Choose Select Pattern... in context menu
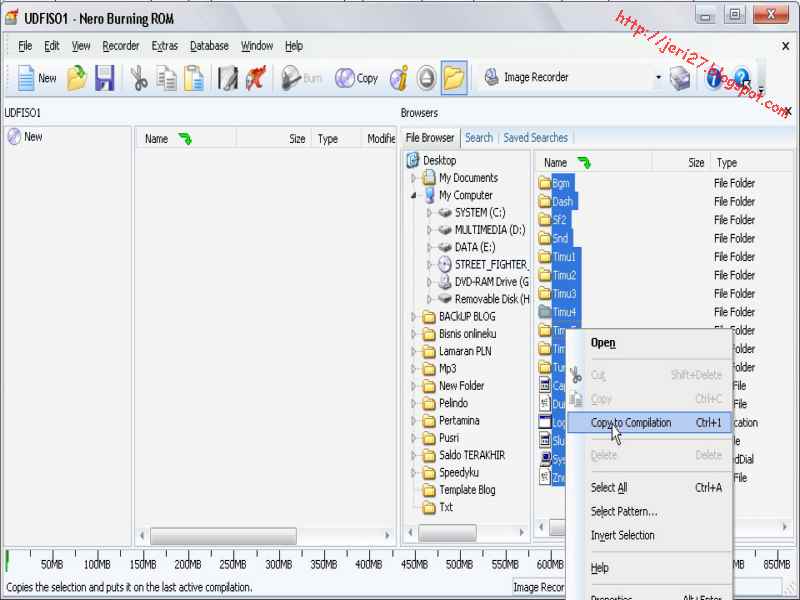The height and width of the screenshot is (600, 800). coord(649,511)
